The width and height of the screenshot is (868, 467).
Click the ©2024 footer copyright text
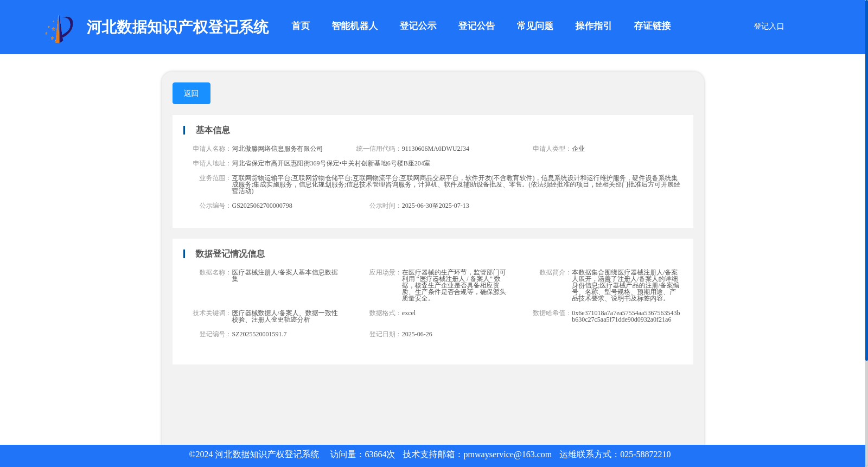point(254,455)
